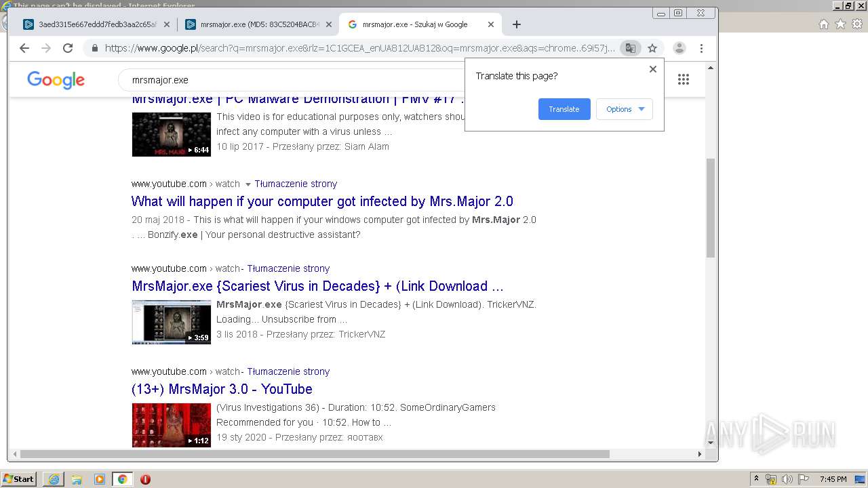Click the Internet Explorer favorites star
The image size is (868, 488).
click(841, 24)
